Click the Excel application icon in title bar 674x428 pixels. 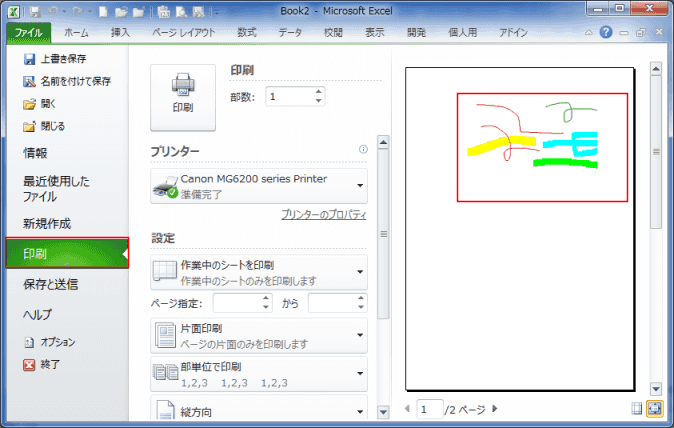[14, 12]
